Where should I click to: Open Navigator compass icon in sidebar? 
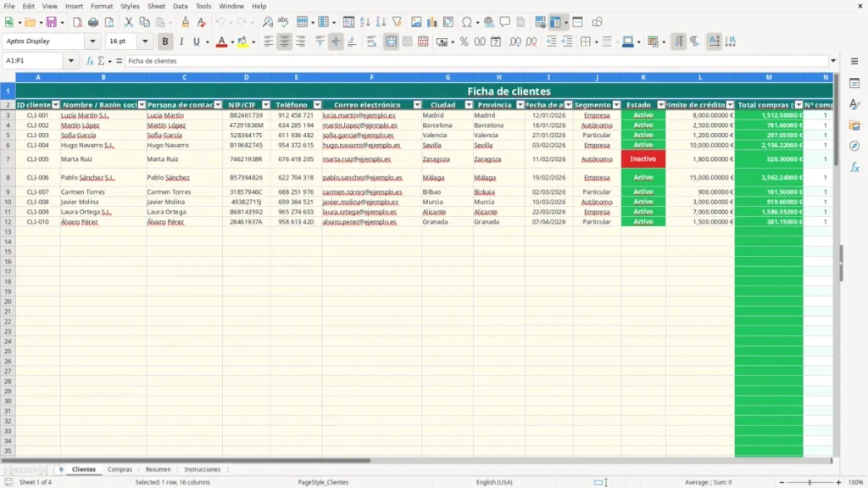pyautogui.click(x=854, y=146)
